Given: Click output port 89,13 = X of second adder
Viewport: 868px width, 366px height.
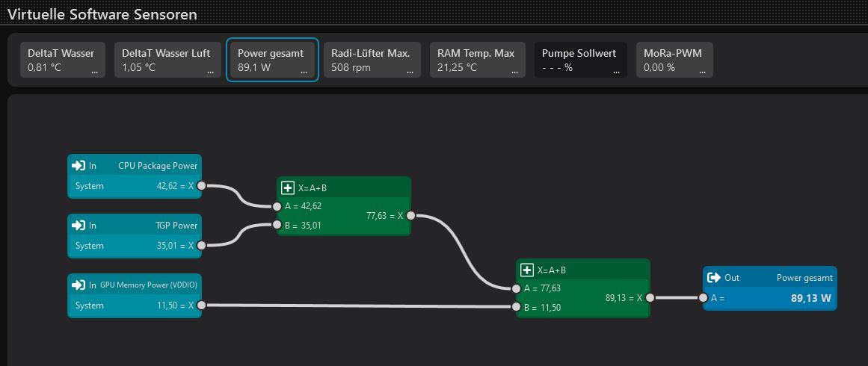Looking at the screenshot, I should click(x=650, y=297).
